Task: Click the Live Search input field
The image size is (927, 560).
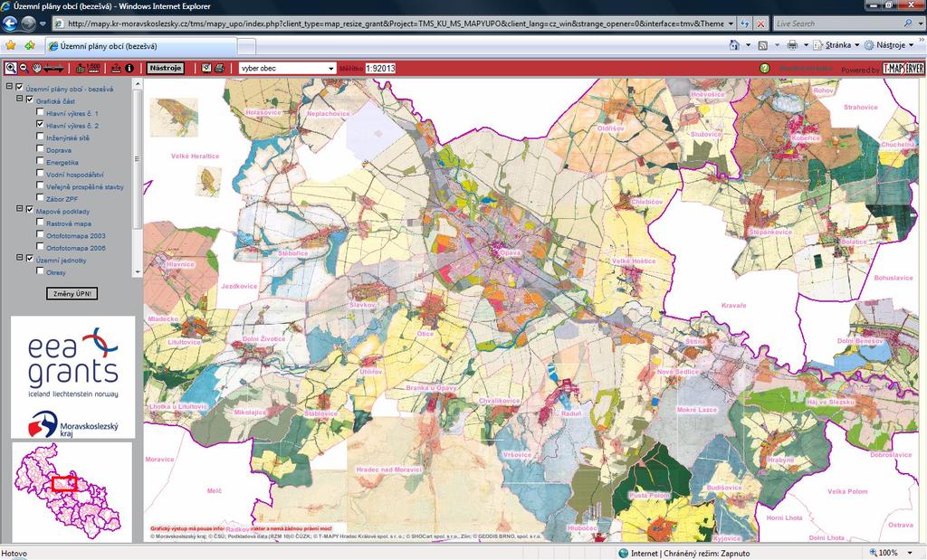Action: click(x=837, y=24)
